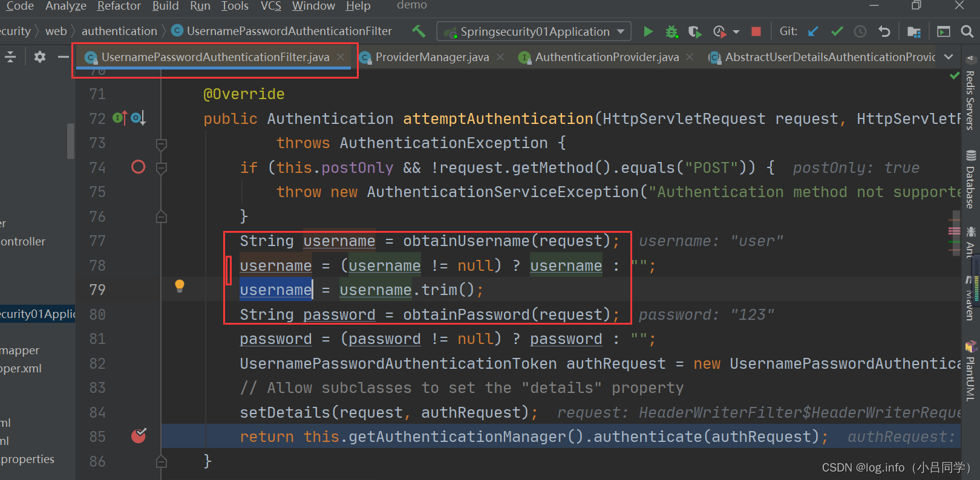Open project panel settings gear

tap(40, 57)
